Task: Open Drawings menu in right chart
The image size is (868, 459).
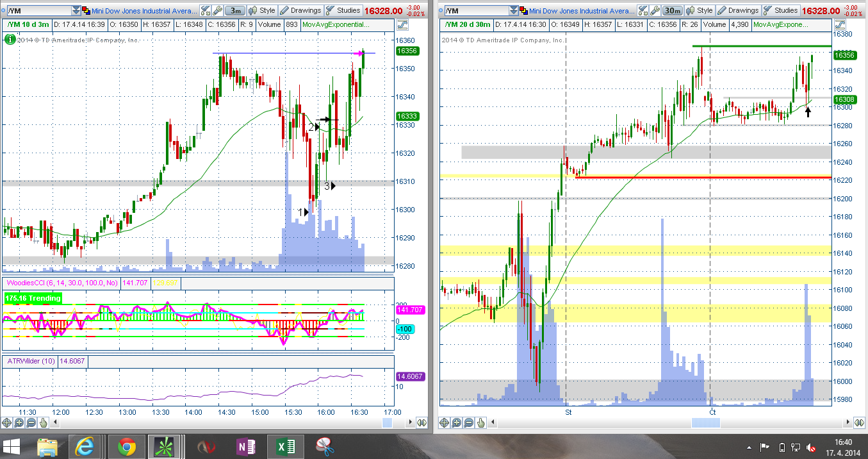Action: point(739,10)
